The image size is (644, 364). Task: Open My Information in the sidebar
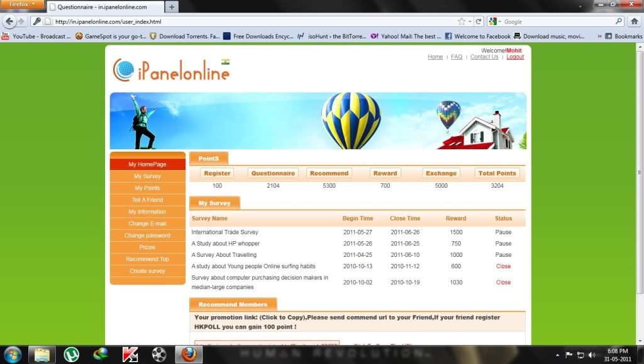147,212
